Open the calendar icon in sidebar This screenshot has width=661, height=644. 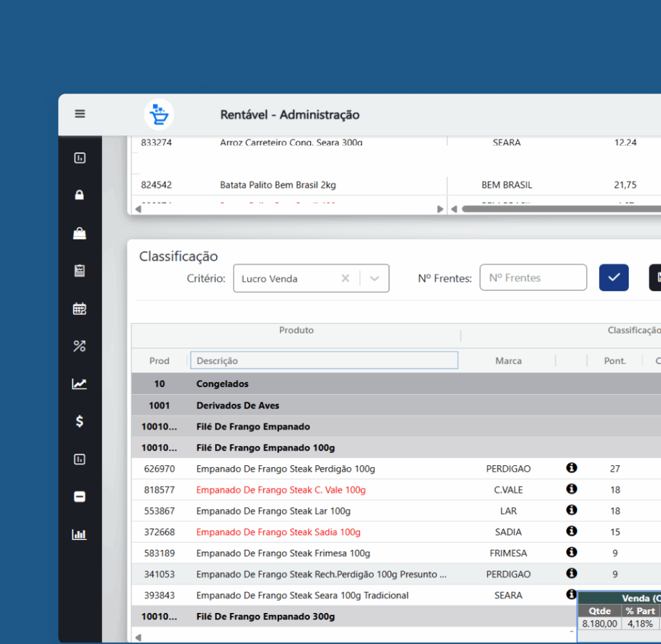pyautogui.click(x=79, y=308)
